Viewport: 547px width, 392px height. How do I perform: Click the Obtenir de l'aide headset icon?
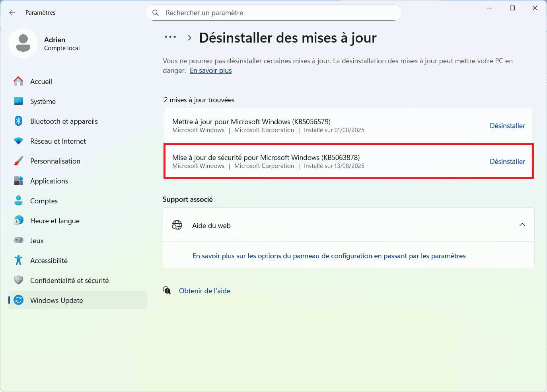pos(167,291)
